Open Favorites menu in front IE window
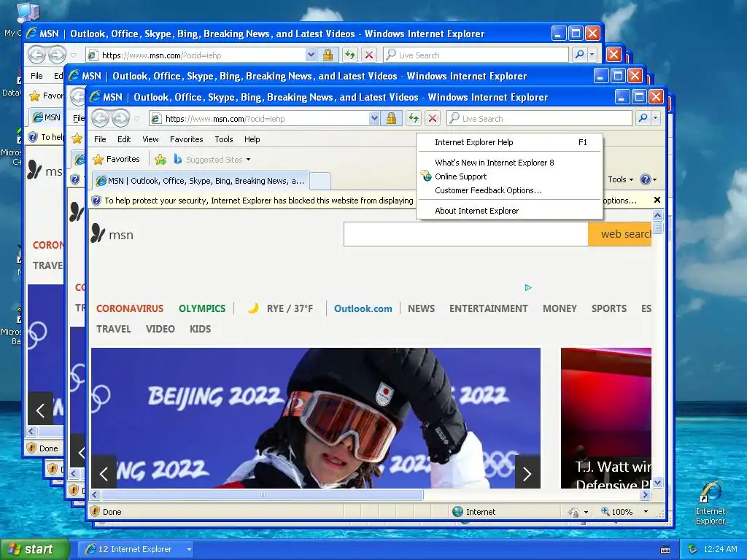Viewport: 747px width, 560px height. point(186,139)
